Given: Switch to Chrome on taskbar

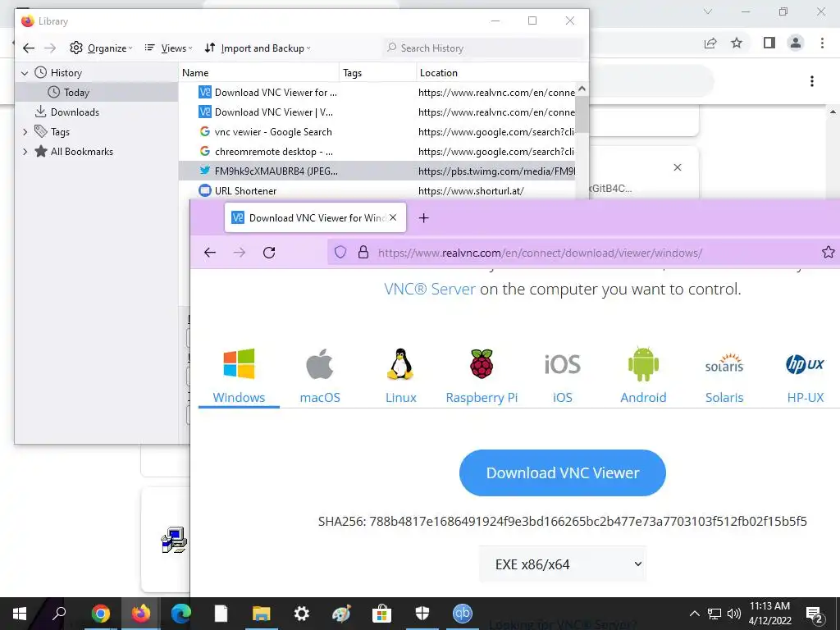Looking at the screenshot, I should coord(101,614).
